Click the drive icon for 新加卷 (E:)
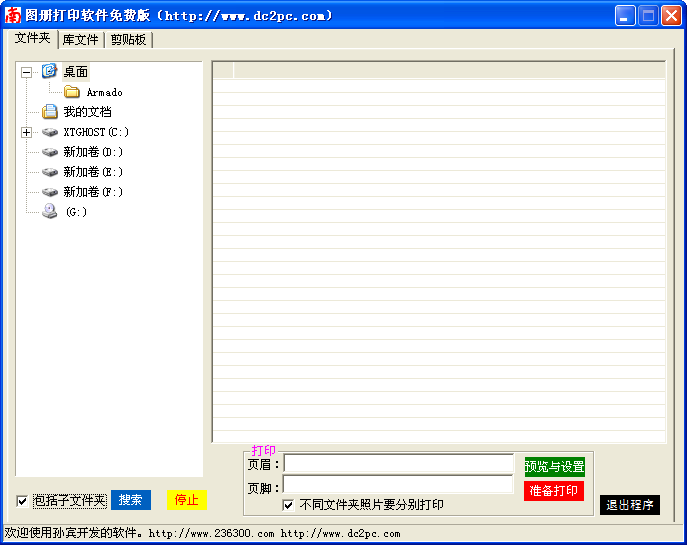The height and width of the screenshot is (545, 687). pyautogui.click(x=50, y=172)
